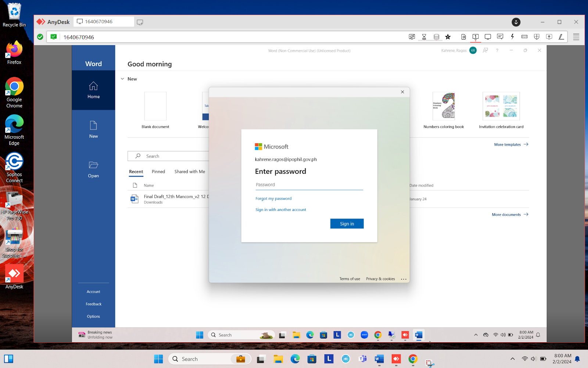Open remote Start menu inside AnyDesk session
This screenshot has width=588, height=368.
[200, 335]
